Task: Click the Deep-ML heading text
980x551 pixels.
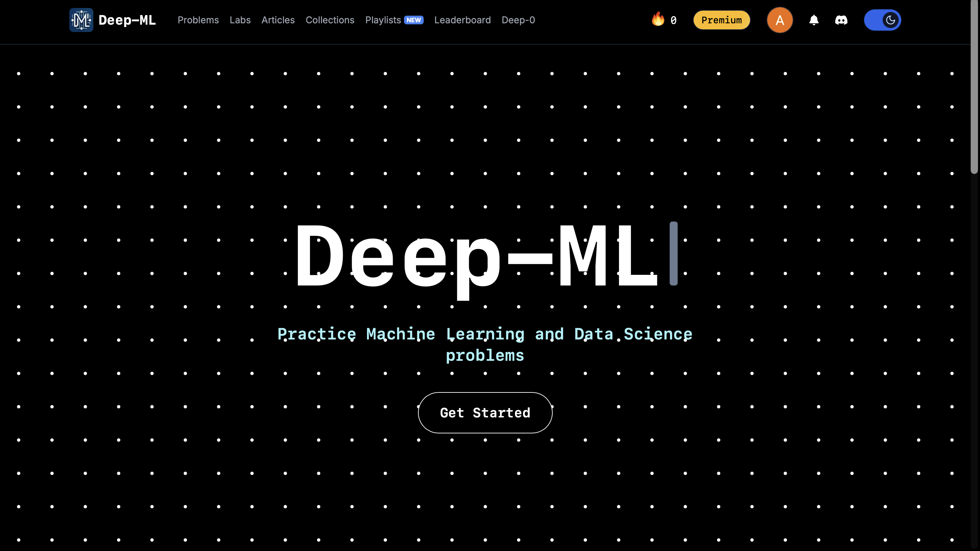Action: 127,20
